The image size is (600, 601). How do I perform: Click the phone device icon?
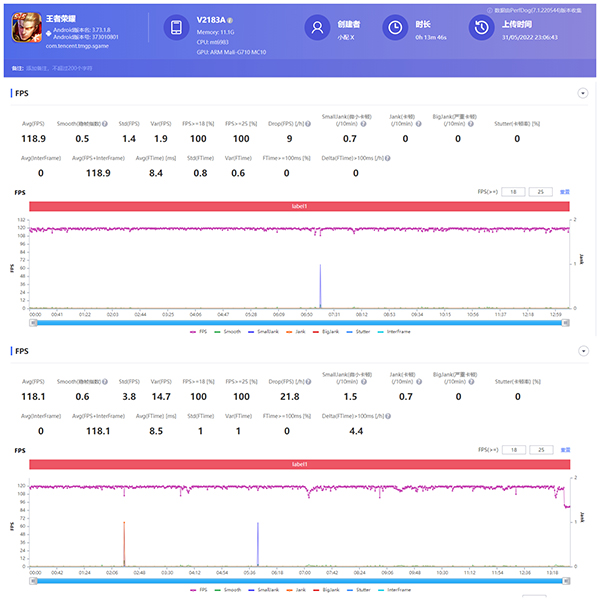[x=175, y=29]
